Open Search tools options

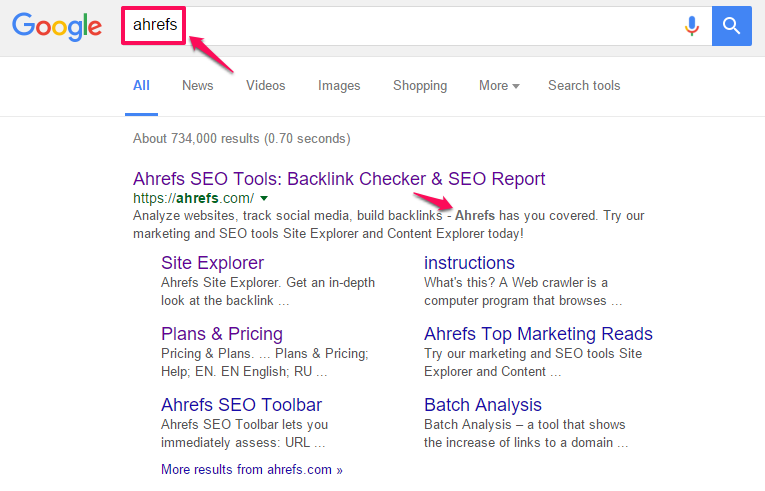[x=584, y=85]
